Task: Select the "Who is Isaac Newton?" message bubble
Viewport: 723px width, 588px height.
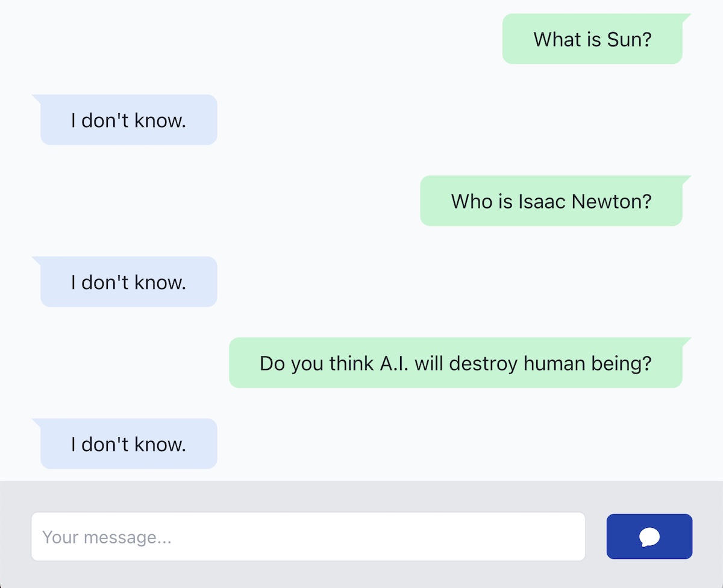Action: point(551,201)
